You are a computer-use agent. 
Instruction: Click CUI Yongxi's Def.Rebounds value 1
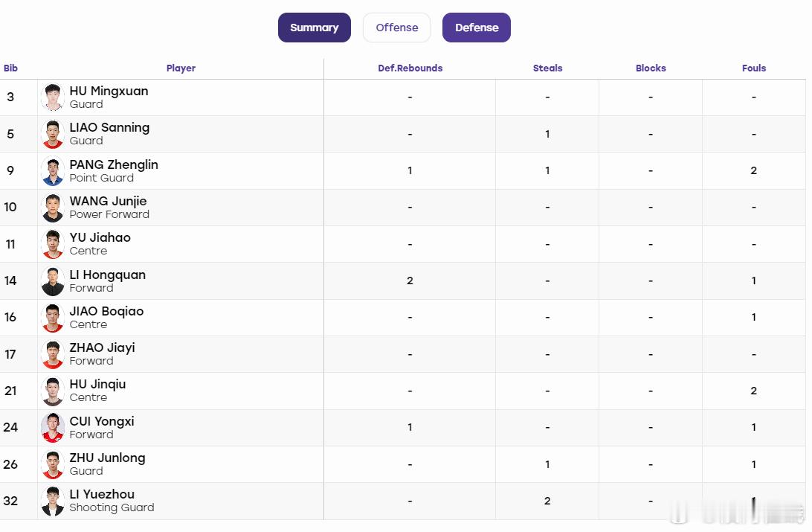(x=410, y=427)
